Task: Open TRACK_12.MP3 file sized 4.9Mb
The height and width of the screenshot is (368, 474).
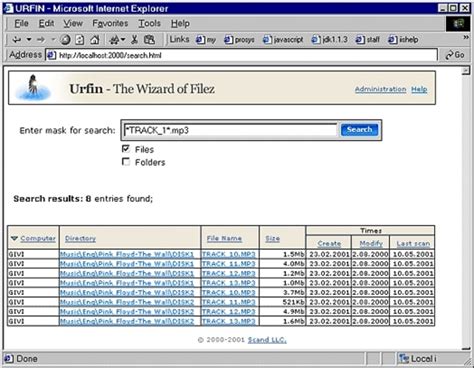Action: [x=229, y=312]
